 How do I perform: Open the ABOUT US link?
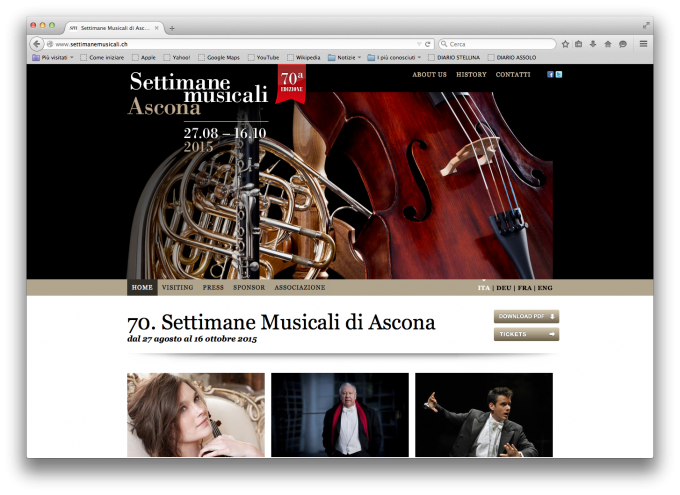coord(429,75)
